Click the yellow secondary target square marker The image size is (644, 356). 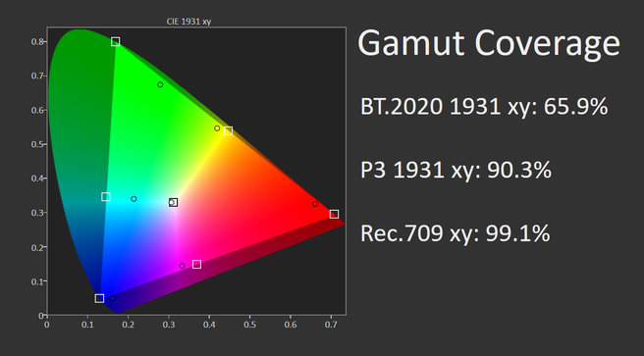(229, 130)
